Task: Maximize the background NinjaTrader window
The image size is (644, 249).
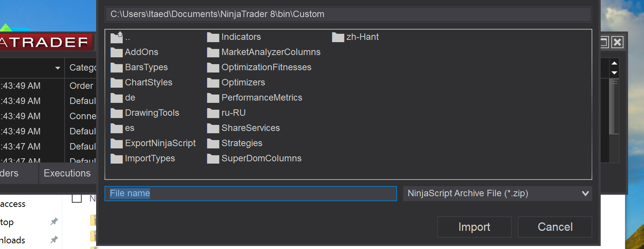Action: (604, 42)
